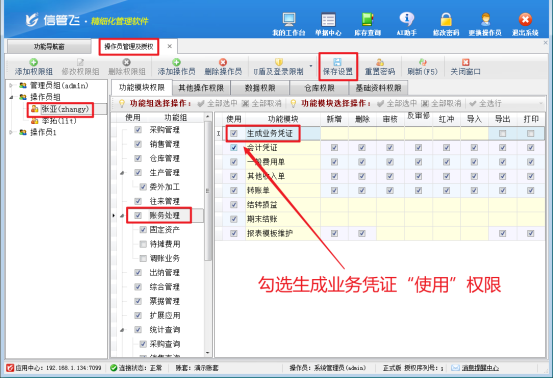Enable the 待摊费用 function group checkbox
The height and width of the screenshot is (378, 553).
point(143,244)
